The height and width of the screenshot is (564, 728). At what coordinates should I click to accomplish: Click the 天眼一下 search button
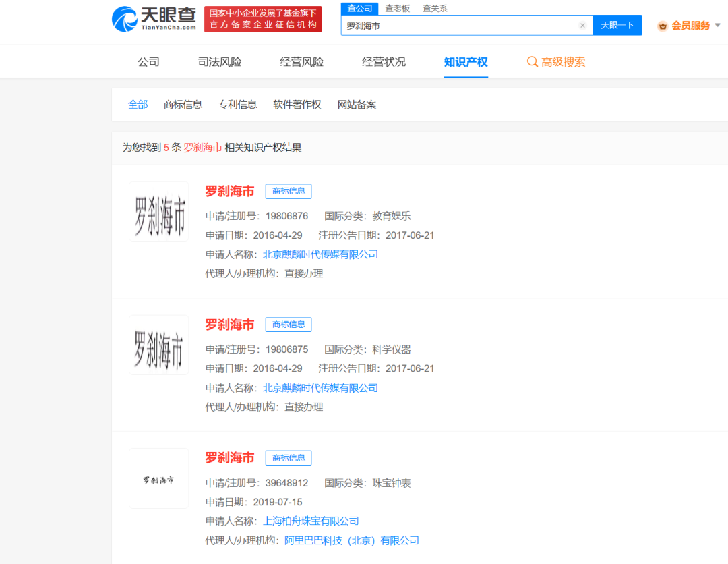617,25
